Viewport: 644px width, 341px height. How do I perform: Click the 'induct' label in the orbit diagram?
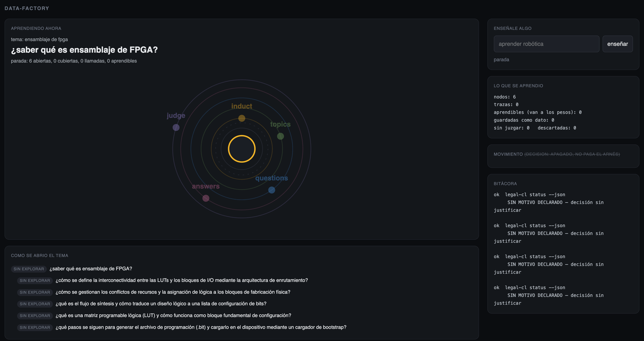[242, 106]
